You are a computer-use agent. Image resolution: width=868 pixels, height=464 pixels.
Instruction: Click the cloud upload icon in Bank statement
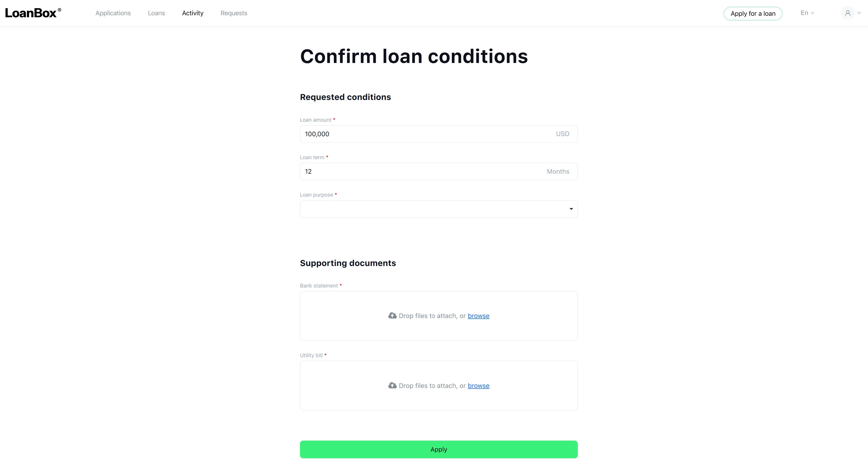pyautogui.click(x=392, y=316)
